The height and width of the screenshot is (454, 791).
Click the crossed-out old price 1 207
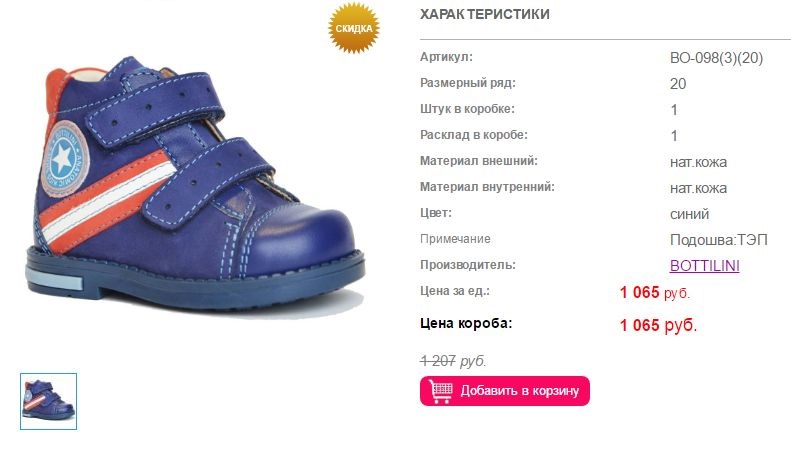pyautogui.click(x=438, y=361)
